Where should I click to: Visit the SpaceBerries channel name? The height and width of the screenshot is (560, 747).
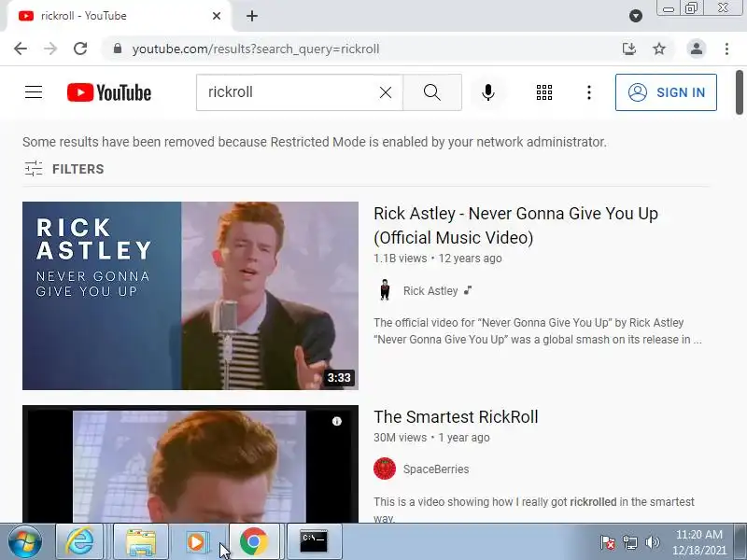pyautogui.click(x=436, y=469)
